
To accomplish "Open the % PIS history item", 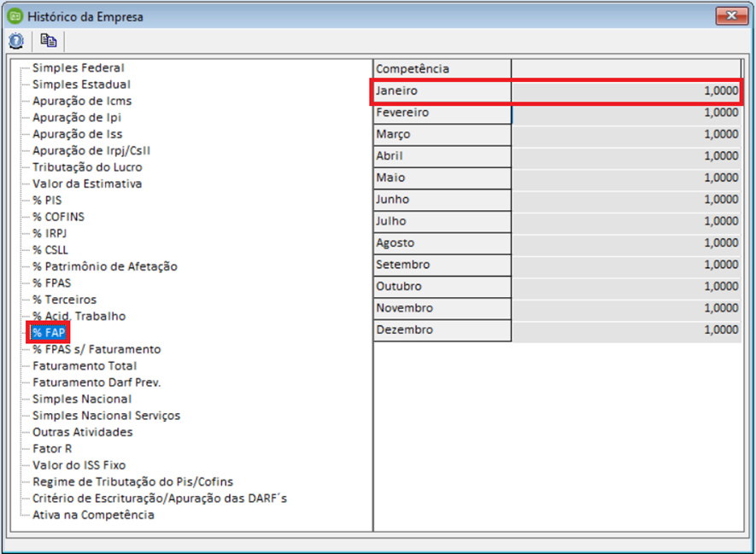I will [x=46, y=200].
